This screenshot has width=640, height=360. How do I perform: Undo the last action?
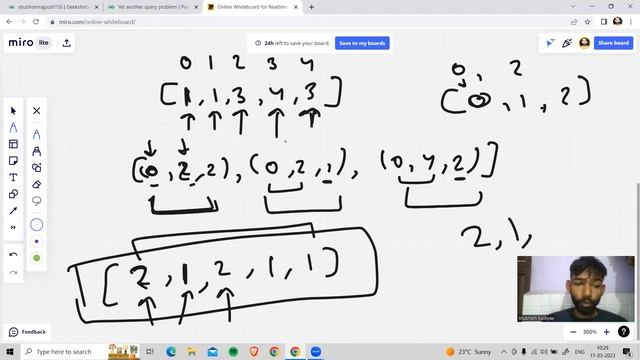click(x=13, y=254)
